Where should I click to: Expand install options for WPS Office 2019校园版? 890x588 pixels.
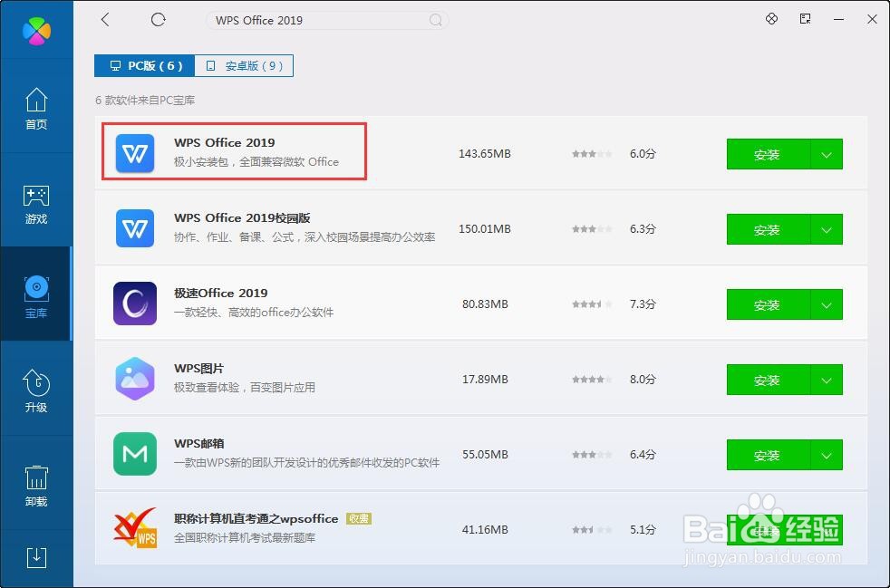point(827,229)
